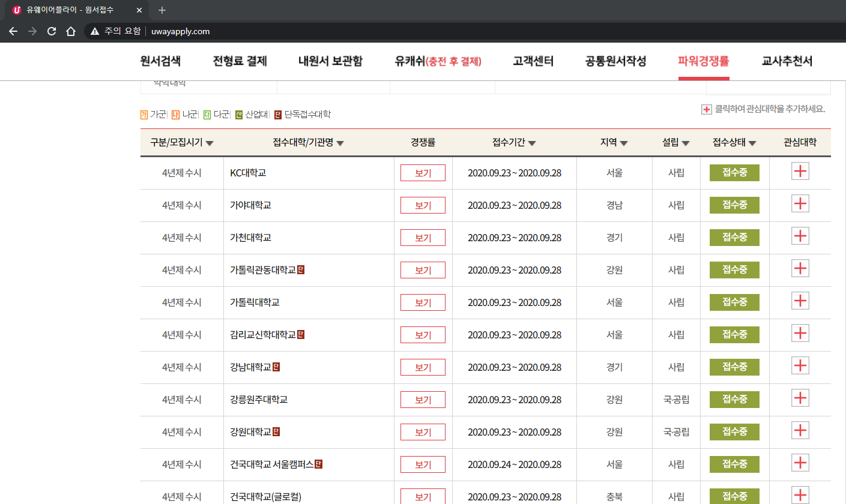
Task: Click plus icon in 가천대학교 row
Action: click(x=800, y=236)
